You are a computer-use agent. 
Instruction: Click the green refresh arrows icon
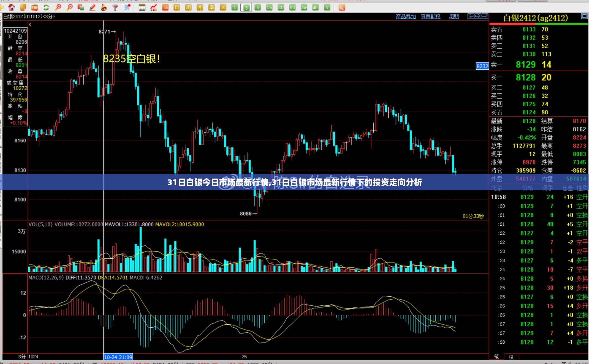46,7
